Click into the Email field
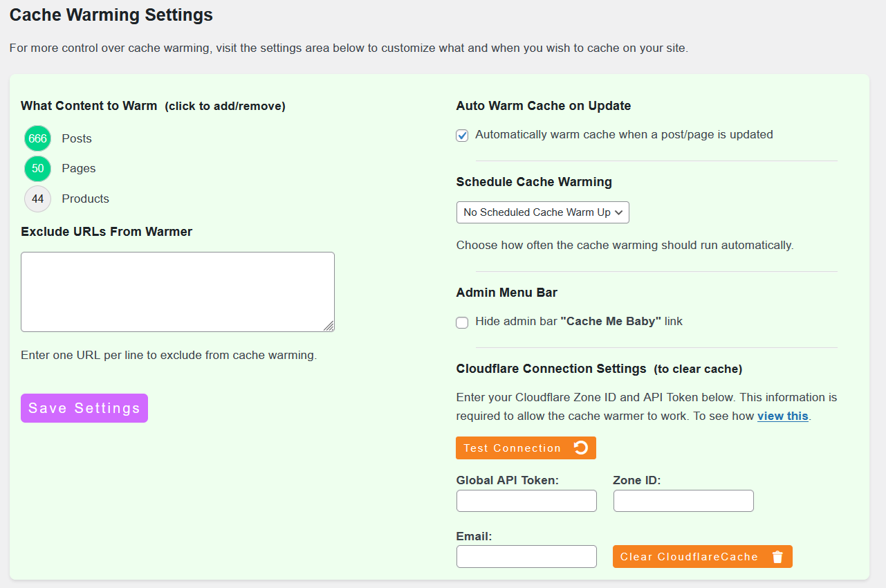886x588 pixels. pos(526,556)
